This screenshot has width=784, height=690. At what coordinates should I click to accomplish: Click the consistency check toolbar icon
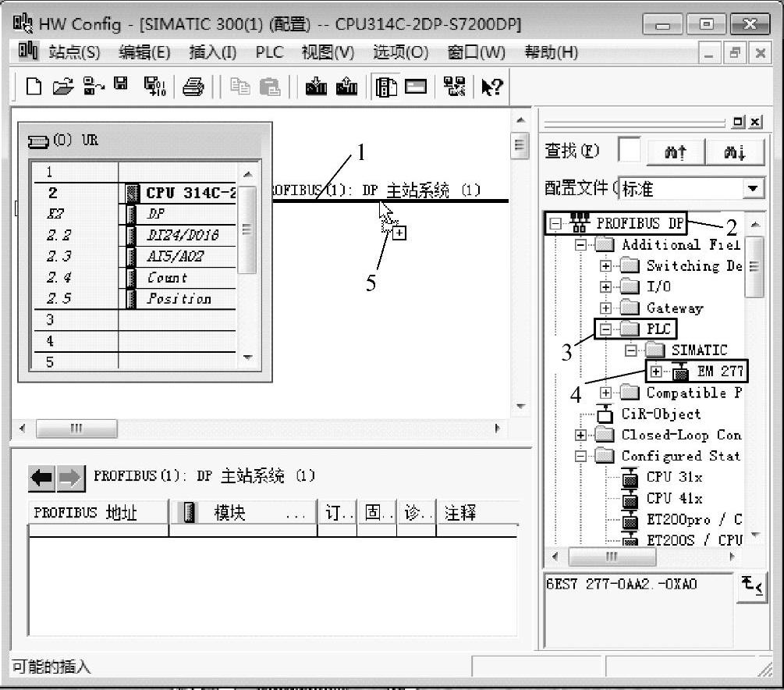[454, 87]
